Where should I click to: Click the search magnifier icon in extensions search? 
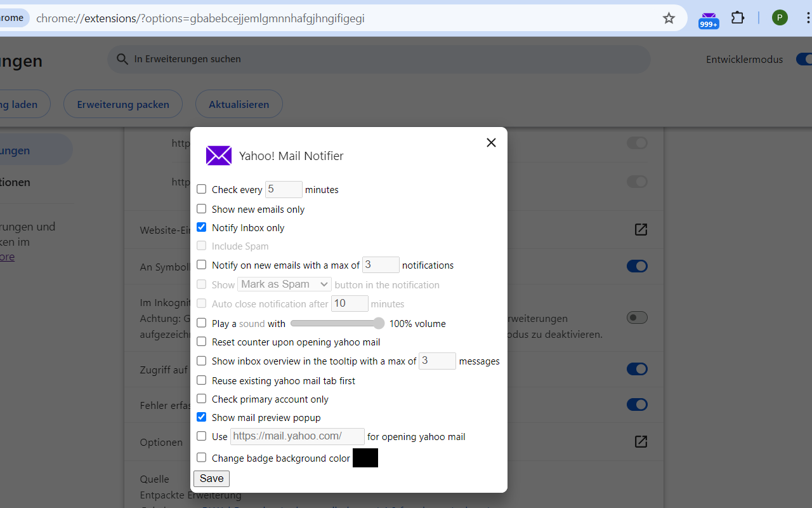point(122,59)
